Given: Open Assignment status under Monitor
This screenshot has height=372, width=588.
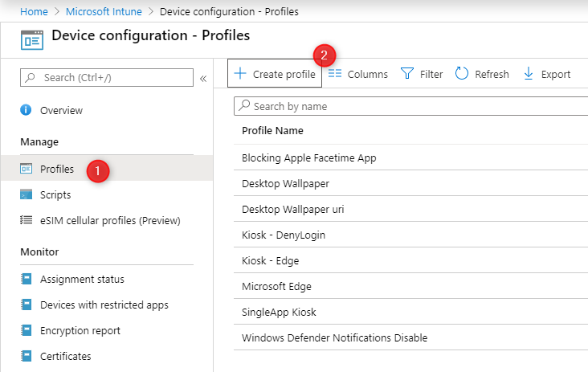Looking at the screenshot, I should pyautogui.click(x=82, y=279).
